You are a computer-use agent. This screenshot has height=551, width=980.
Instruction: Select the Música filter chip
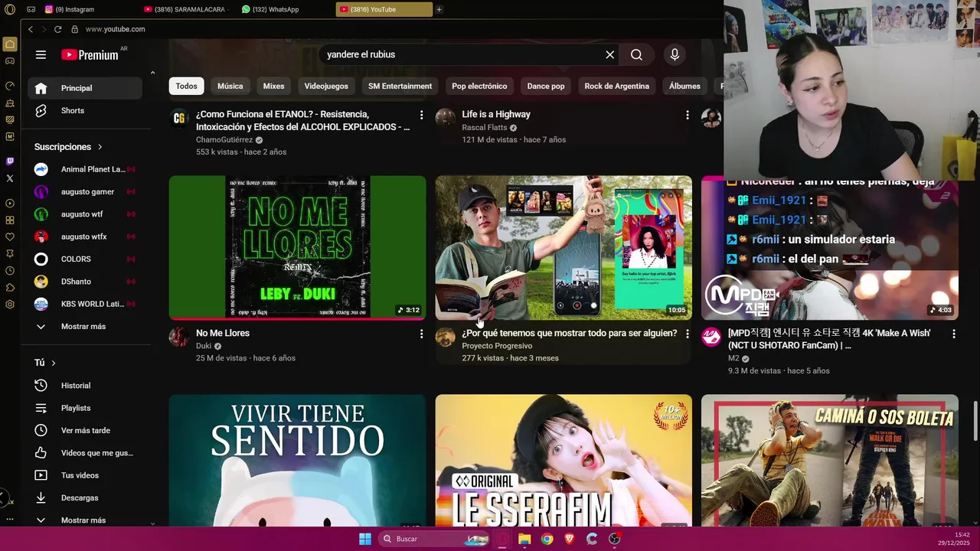(x=230, y=86)
